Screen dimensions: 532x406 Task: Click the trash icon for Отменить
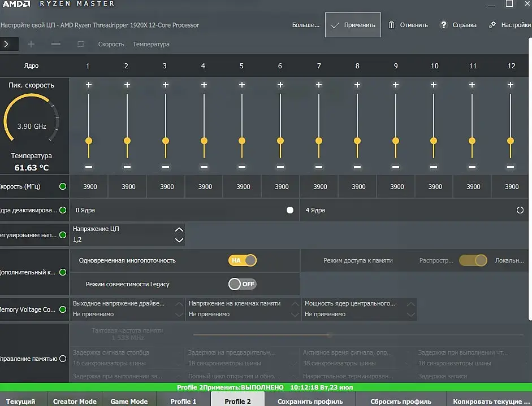(x=391, y=25)
